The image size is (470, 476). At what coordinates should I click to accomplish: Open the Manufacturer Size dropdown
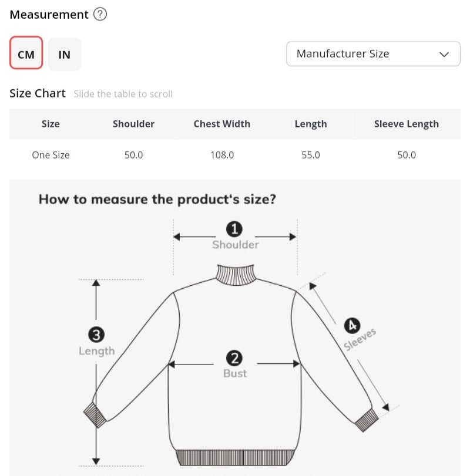[373, 54]
